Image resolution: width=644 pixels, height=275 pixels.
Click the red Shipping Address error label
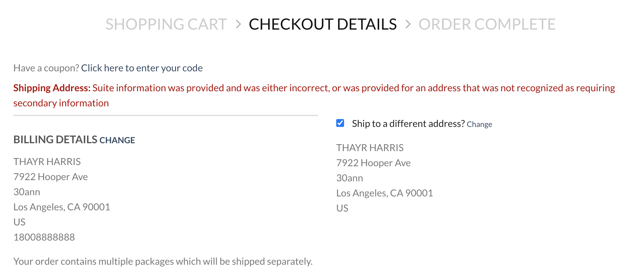[52, 88]
